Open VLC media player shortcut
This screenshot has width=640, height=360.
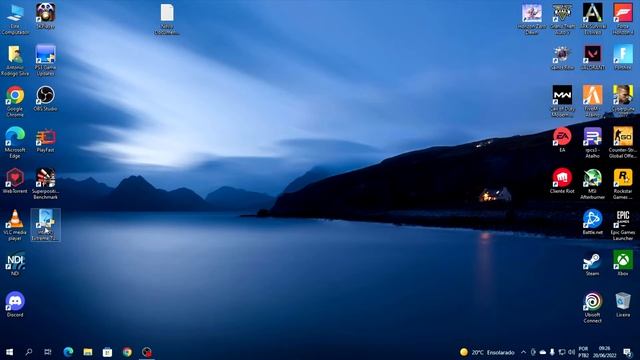tap(15, 224)
